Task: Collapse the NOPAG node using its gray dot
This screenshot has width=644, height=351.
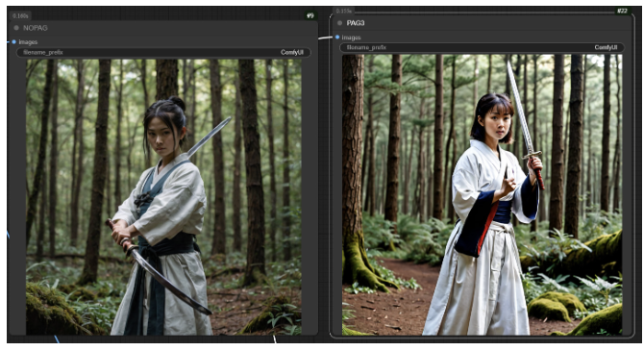Action: (16, 28)
